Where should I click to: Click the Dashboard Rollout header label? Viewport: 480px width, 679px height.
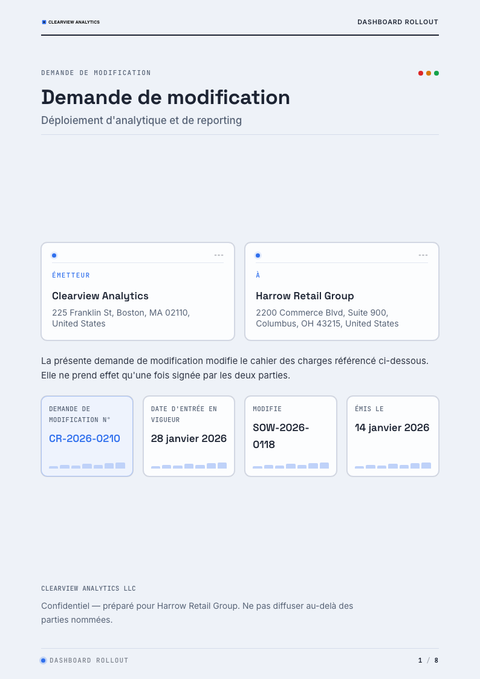[x=398, y=22]
